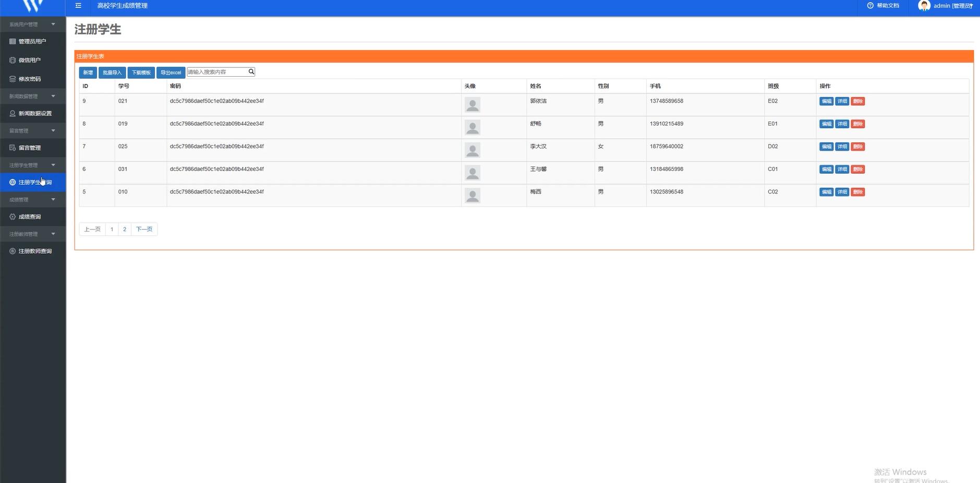Image resolution: width=980 pixels, height=483 pixels.
Task: Delete student 025 record
Action: tap(858, 147)
